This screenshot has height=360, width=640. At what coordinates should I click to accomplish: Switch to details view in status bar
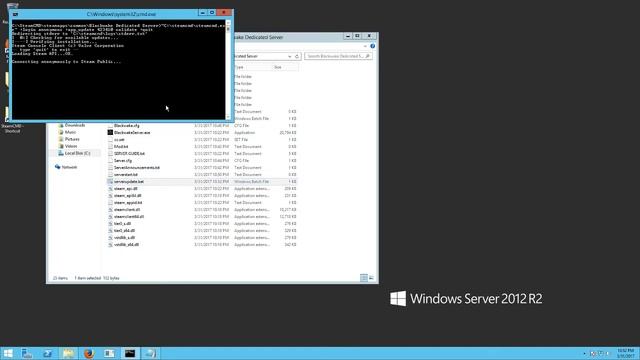pos(364,278)
